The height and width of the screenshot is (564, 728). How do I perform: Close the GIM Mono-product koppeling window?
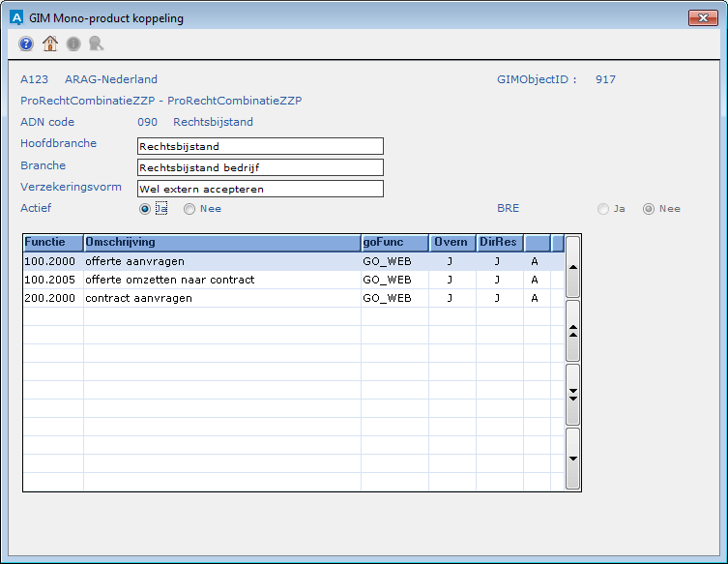[701, 17]
